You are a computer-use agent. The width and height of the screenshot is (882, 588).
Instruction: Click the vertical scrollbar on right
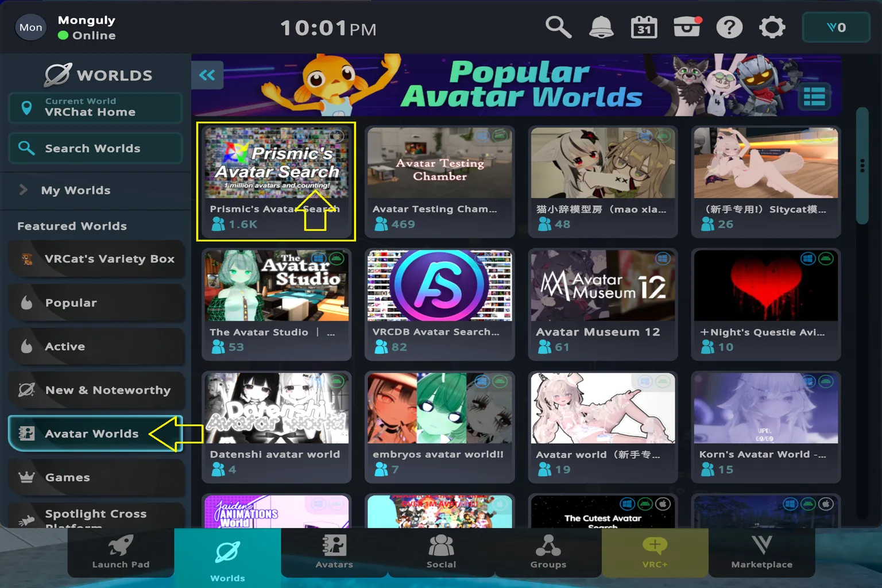tap(862, 165)
